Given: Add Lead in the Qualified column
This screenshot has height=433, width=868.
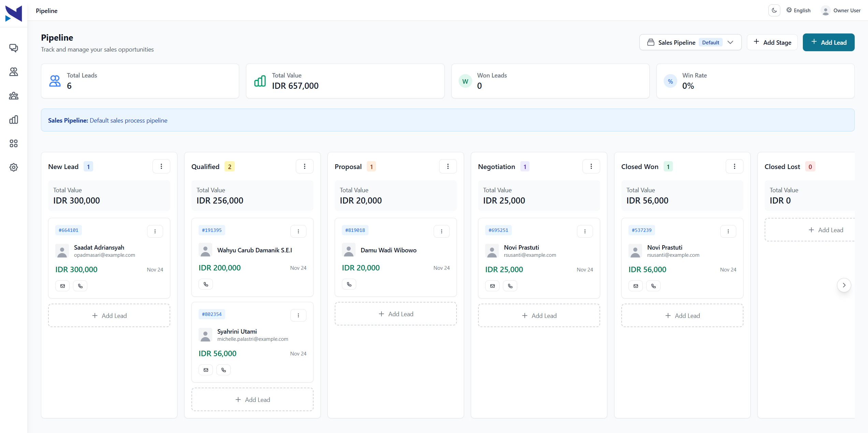Looking at the screenshot, I should coord(252,400).
